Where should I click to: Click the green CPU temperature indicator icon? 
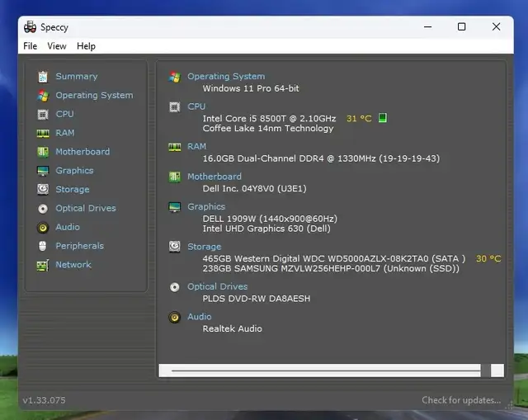[x=382, y=118]
